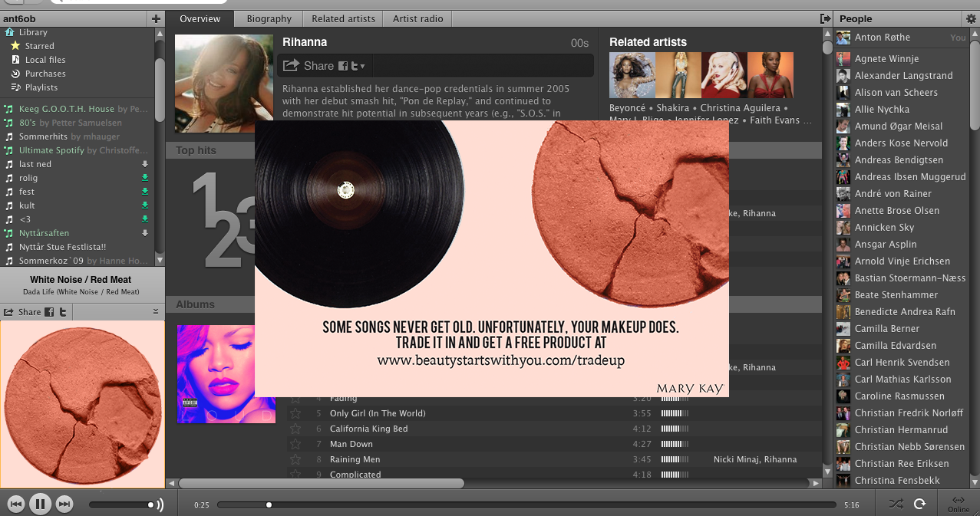This screenshot has height=516, width=980.
Task: Share now-playing track on Facebook icon
Action: tap(49, 312)
